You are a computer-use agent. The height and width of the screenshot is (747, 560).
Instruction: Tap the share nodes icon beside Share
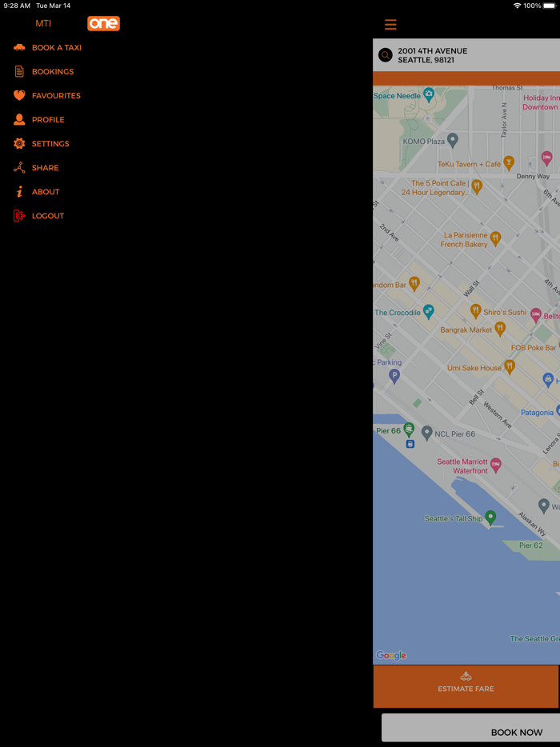point(19,168)
